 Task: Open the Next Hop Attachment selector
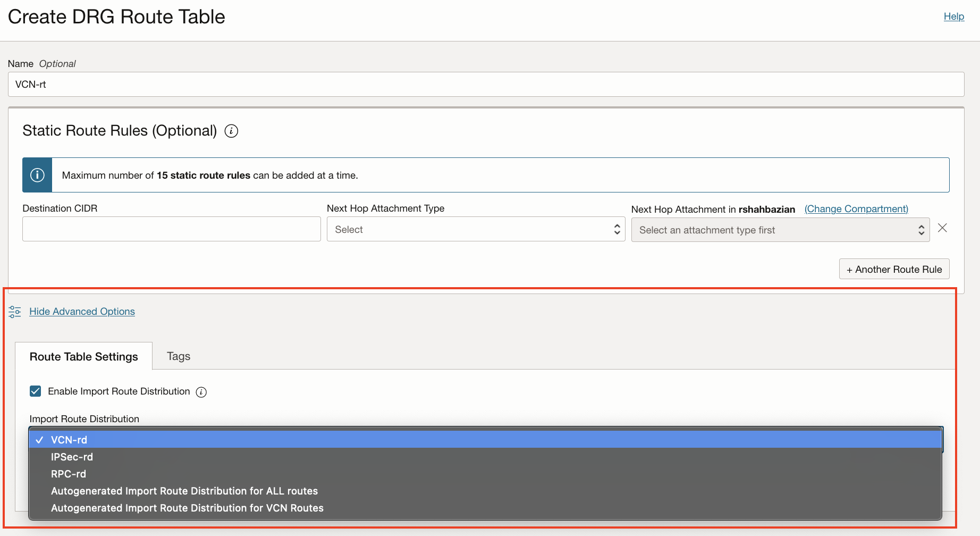(780, 229)
